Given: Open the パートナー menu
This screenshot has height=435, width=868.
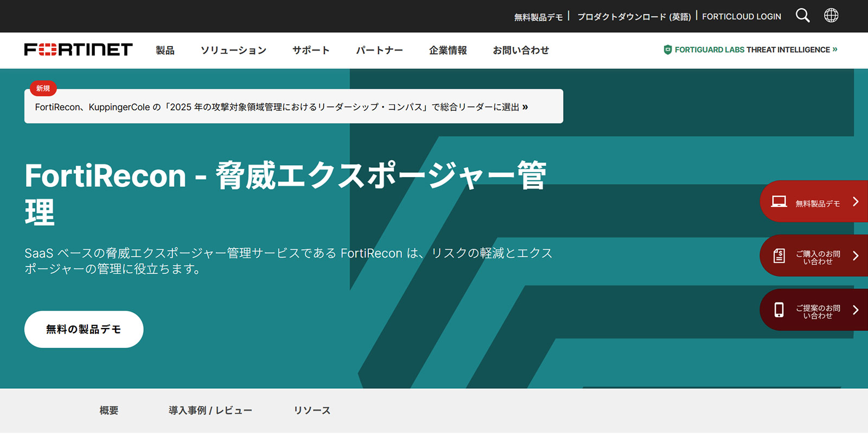Looking at the screenshot, I should click(379, 50).
